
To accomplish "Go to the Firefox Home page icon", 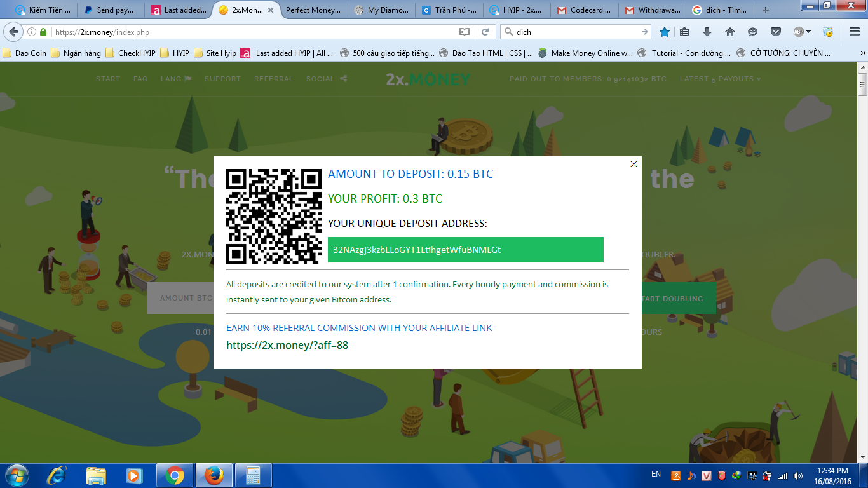I will (729, 32).
